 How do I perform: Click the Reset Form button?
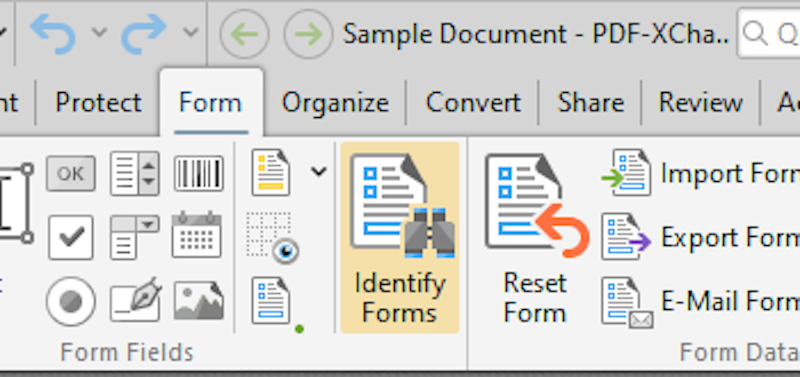point(535,238)
